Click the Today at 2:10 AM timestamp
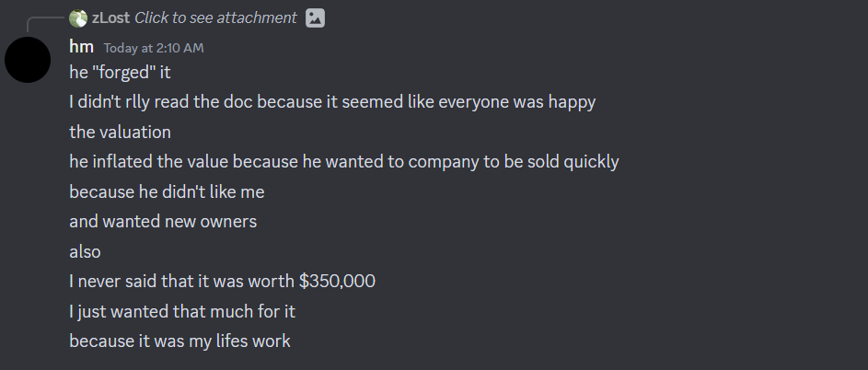Viewport: 868px width, 370px height. click(x=154, y=48)
